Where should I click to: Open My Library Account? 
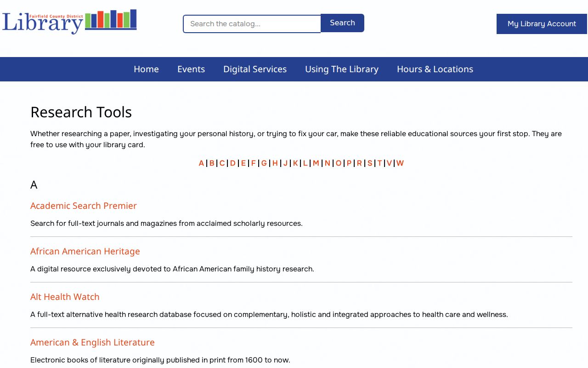coord(542,24)
